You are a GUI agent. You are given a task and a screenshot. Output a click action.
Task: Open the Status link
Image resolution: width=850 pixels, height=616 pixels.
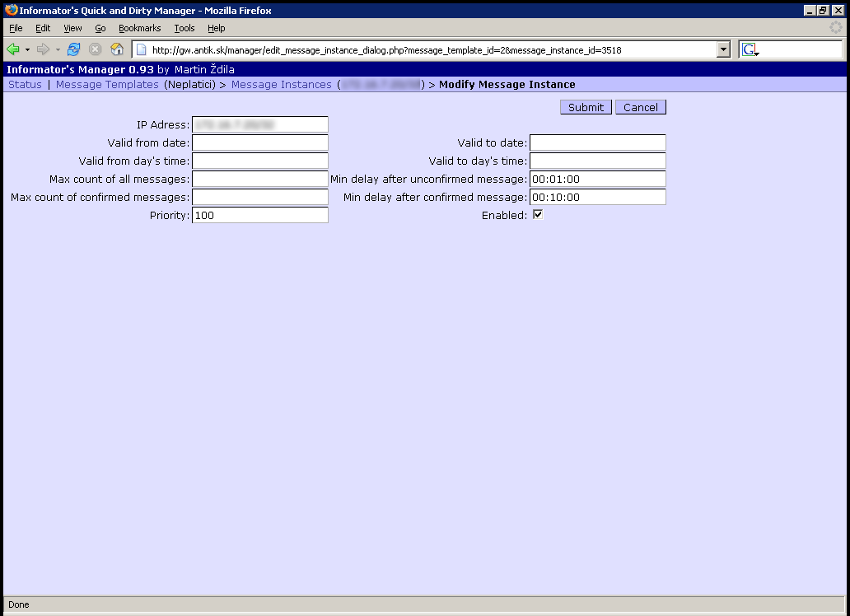[x=25, y=85]
